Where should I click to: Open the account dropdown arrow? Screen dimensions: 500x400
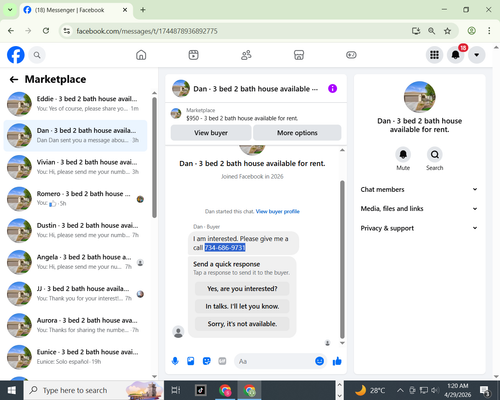[x=477, y=55]
